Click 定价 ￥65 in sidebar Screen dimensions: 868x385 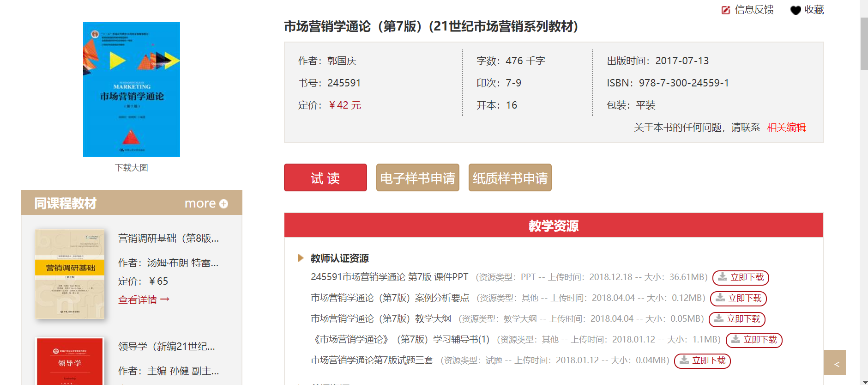(143, 281)
